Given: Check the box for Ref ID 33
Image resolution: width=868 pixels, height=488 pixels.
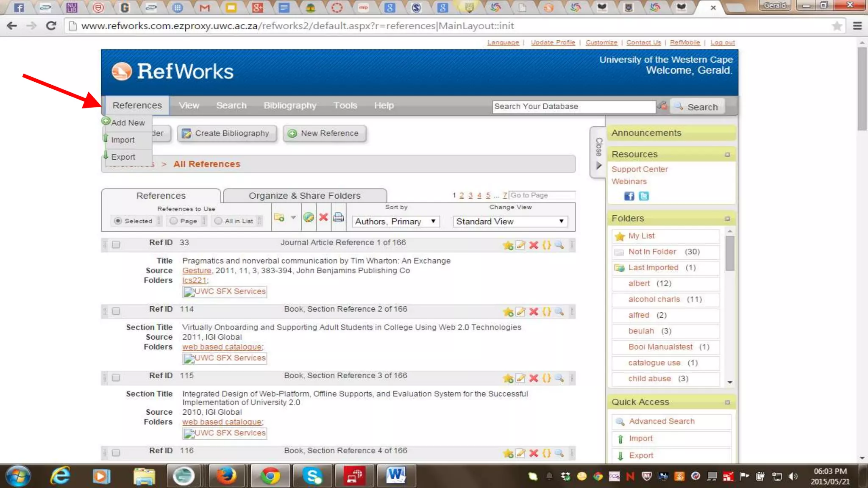Looking at the screenshot, I should coord(116,244).
